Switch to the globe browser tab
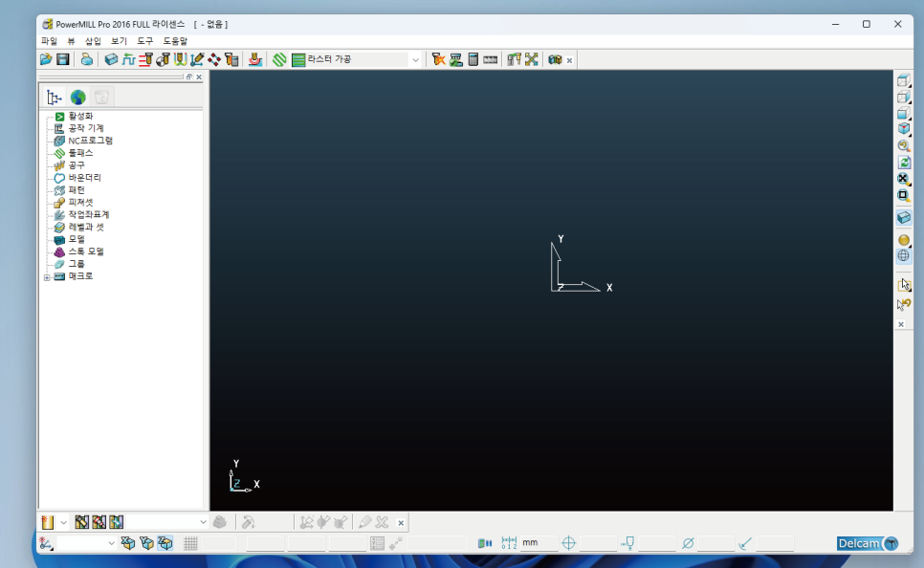This screenshot has width=924, height=568. pyautogui.click(x=77, y=98)
